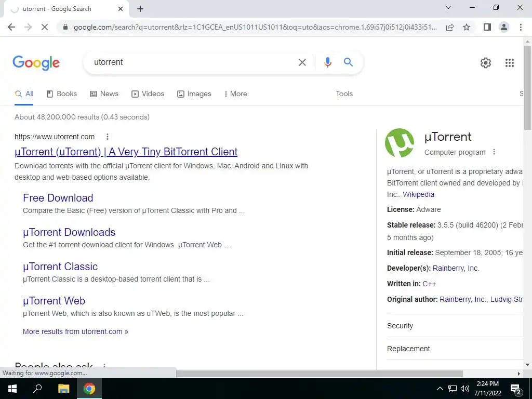This screenshot has width=532, height=399.
Task: Open the µTorrent A Very Tiny BitTorrent Client result
Action: coord(126,152)
